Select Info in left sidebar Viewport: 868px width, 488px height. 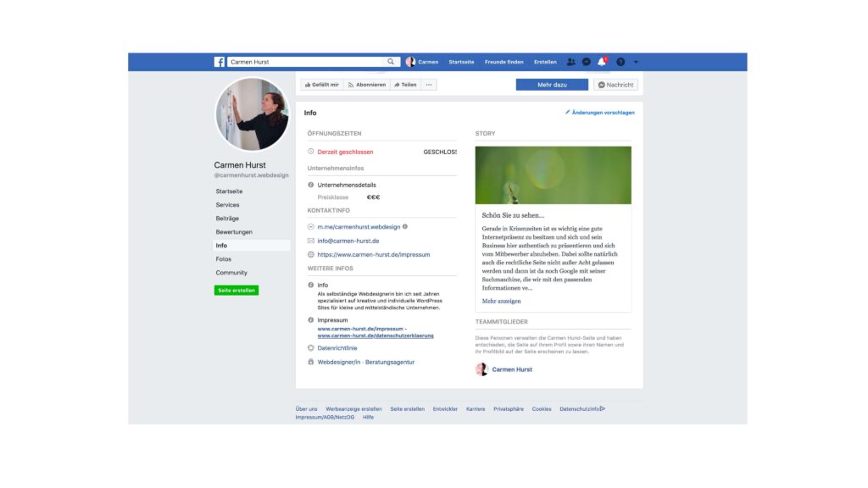coord(252,245)
